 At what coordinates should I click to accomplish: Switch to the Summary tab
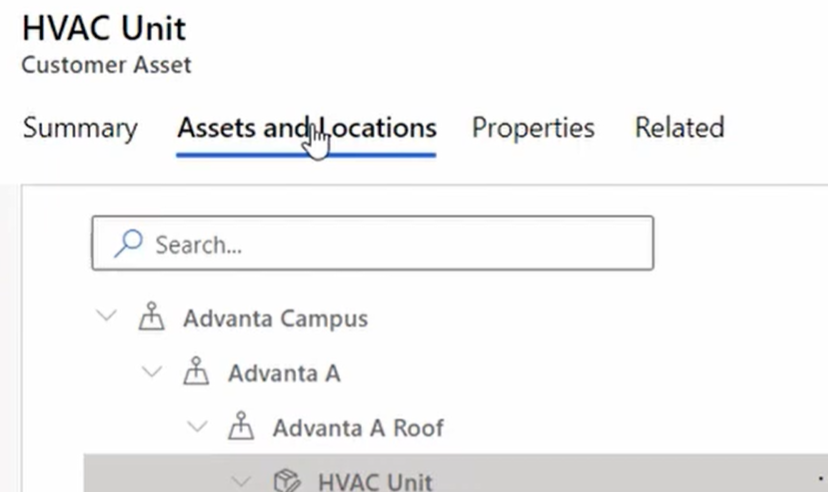point(80,128)
